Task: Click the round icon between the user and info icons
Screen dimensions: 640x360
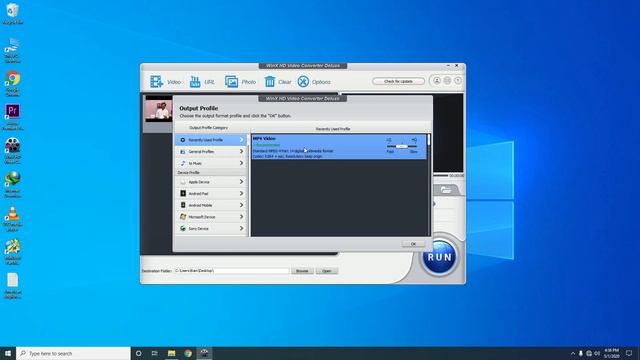Action: point(447,81)
